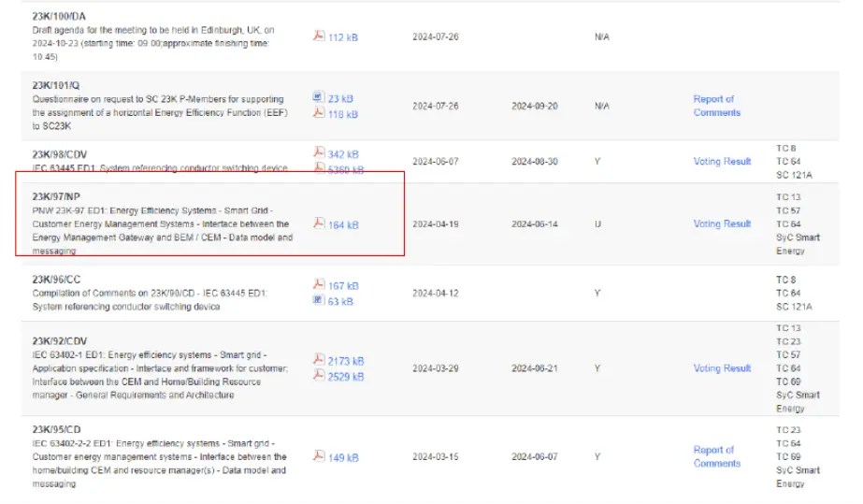The width and height of the screenshot is (863, 504).
Task: Click the Word document icon beside 23 kB
Action: pos(318,97)
